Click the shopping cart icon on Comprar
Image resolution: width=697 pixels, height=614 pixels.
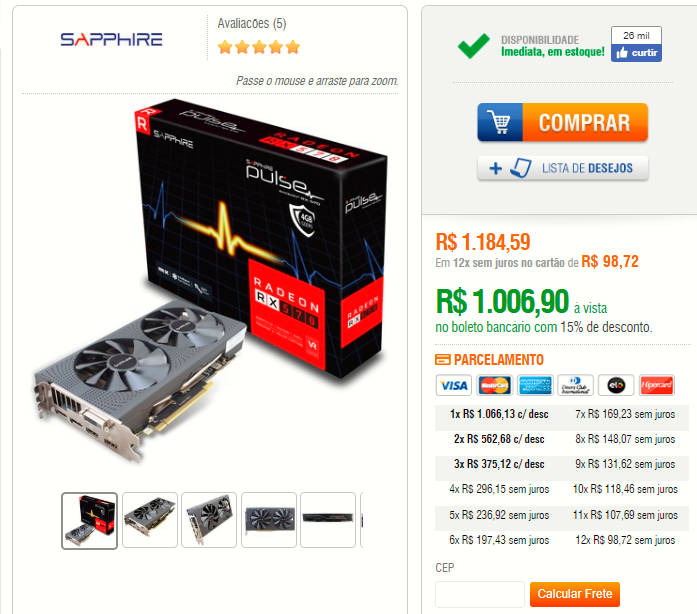500,122
